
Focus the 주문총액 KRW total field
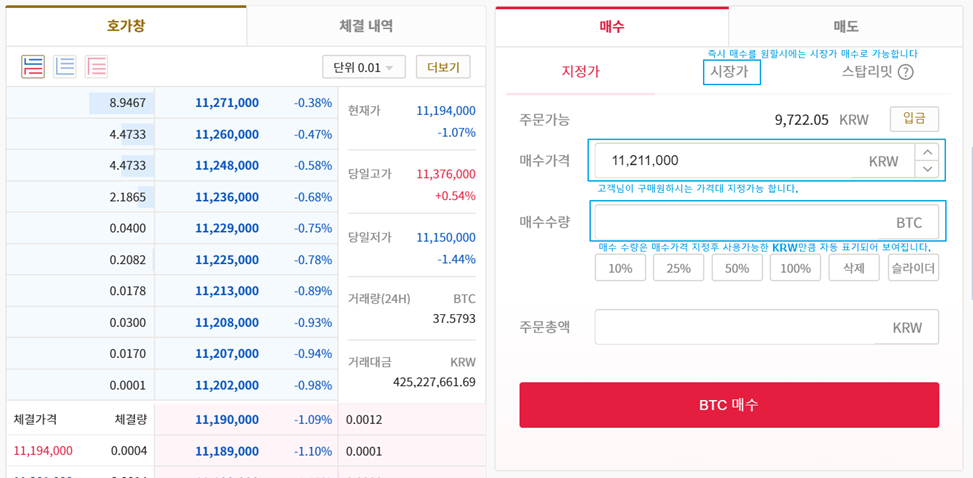click(767, 327)
